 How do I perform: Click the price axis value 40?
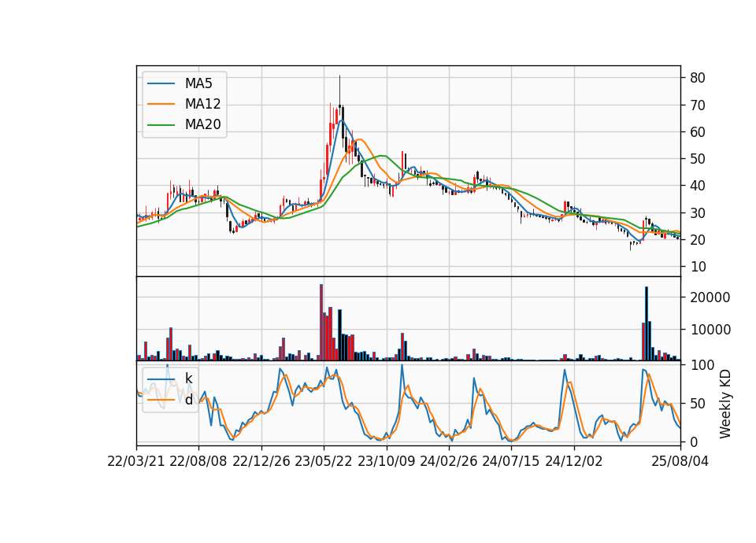pyautogui.click(x=697, y=186)
